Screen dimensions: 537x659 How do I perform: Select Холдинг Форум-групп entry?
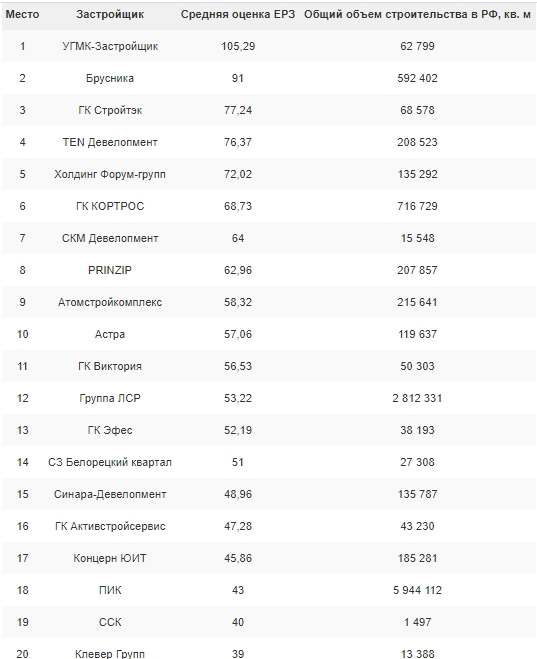coord(110,174)
